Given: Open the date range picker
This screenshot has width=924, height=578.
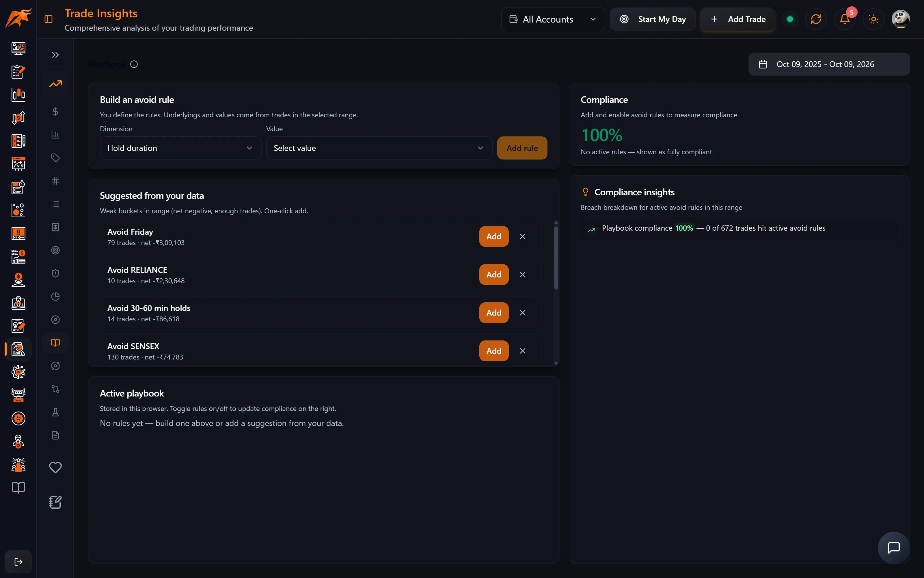Looking at the screenshot, I should (x=829, y=64).
